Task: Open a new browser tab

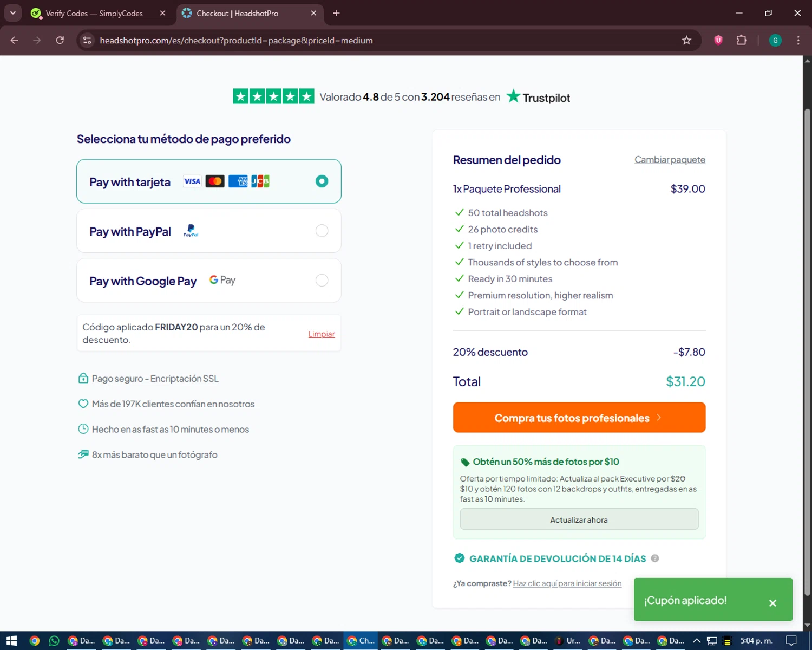Action: [x=336, y=13]
